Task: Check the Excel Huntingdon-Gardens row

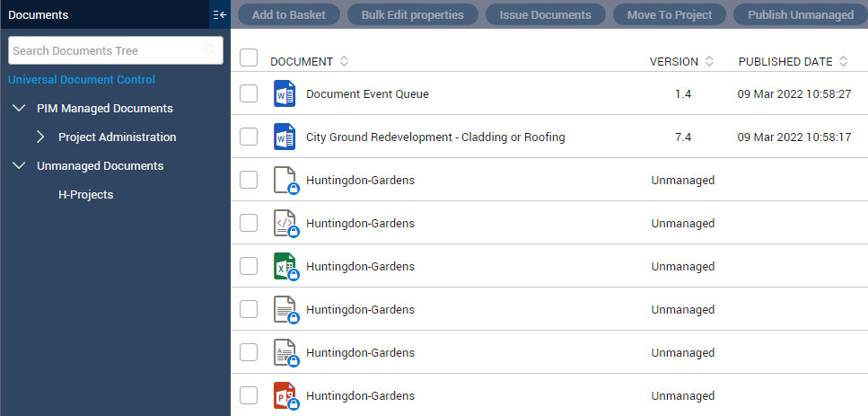Action: coord(249,267)
